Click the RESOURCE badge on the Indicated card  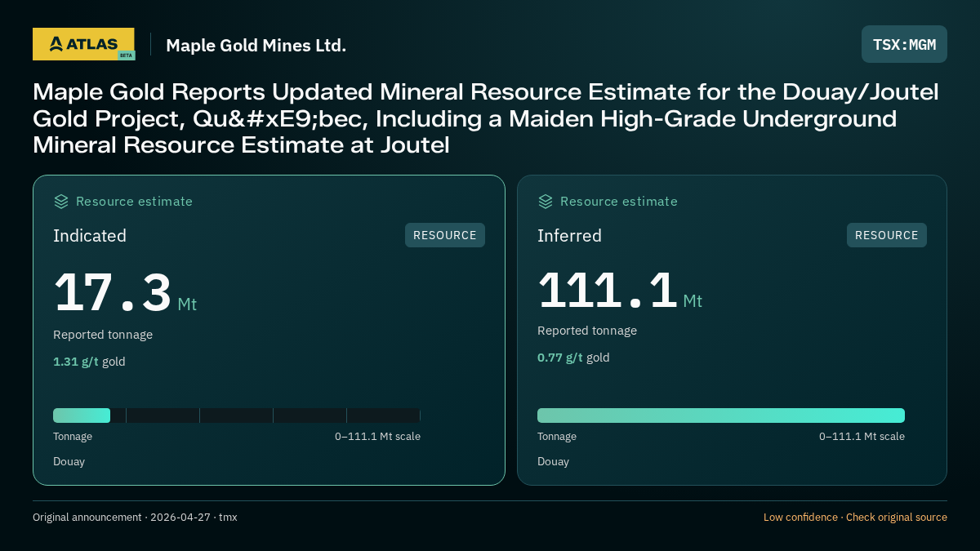(445, 235)
